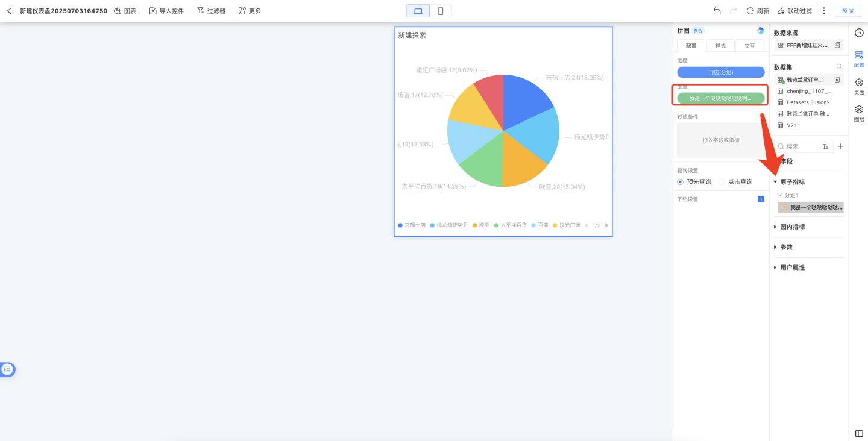Switch to the 交互 tab
This screenshot has width=868, height=441.
[749, 46]
